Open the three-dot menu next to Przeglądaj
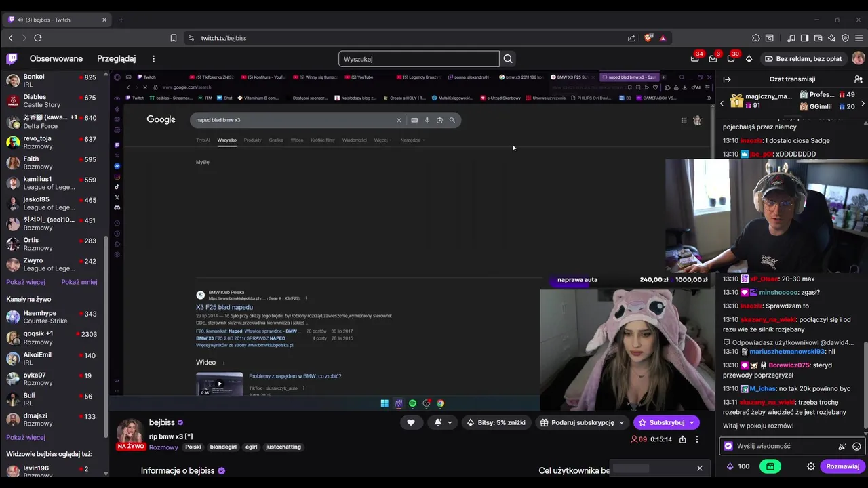The width and height of the screenshot is (868, 488). point(154,59)
